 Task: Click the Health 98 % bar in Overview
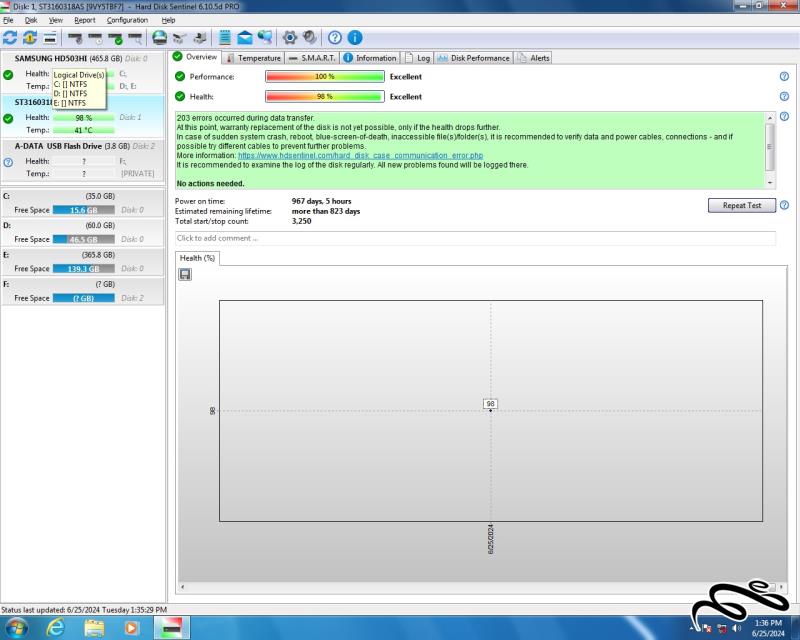(325, 96)
